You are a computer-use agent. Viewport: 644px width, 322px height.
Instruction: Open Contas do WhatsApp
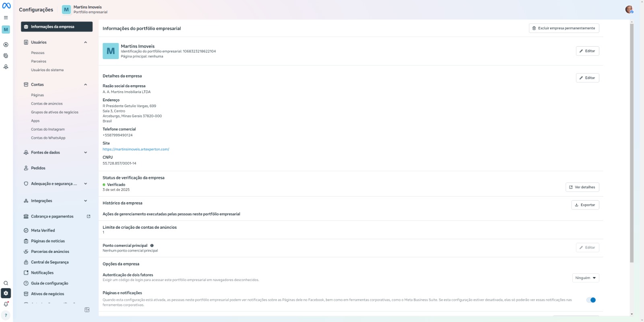coord(48,138)
